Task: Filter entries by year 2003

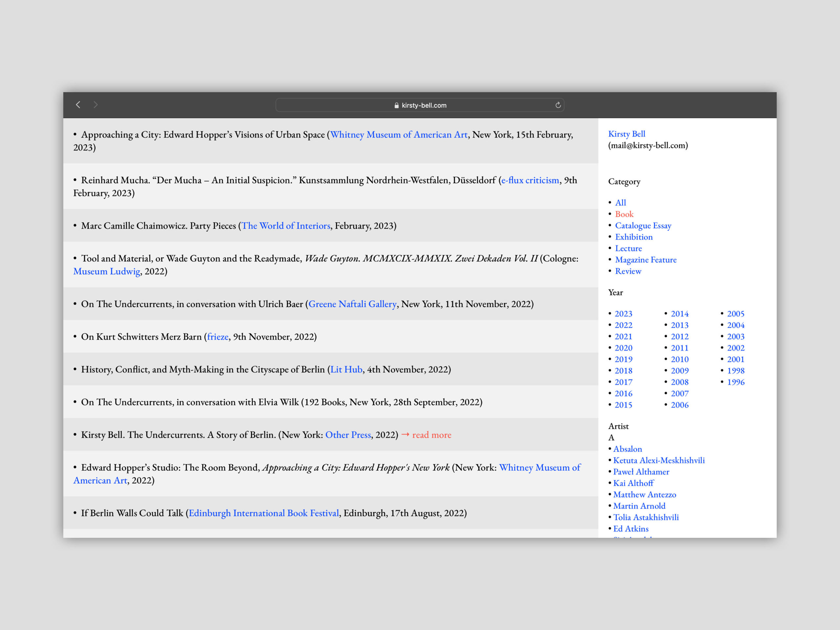Action: pos(736,336)
